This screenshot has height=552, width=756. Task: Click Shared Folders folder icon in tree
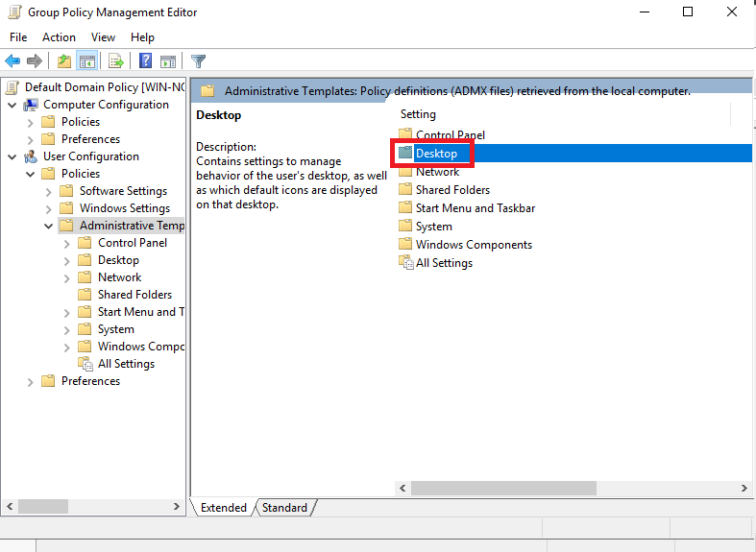coord(85,295)
